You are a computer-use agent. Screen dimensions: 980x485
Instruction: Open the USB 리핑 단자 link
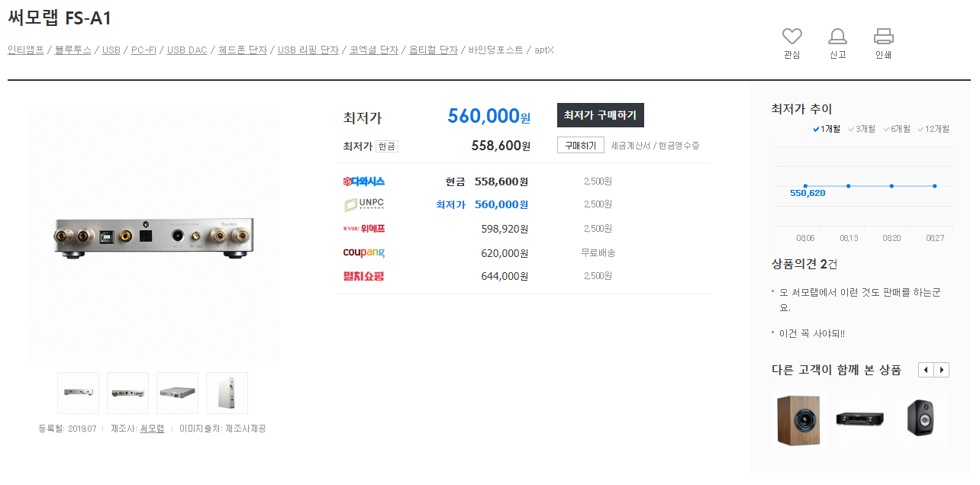point(308,50)
